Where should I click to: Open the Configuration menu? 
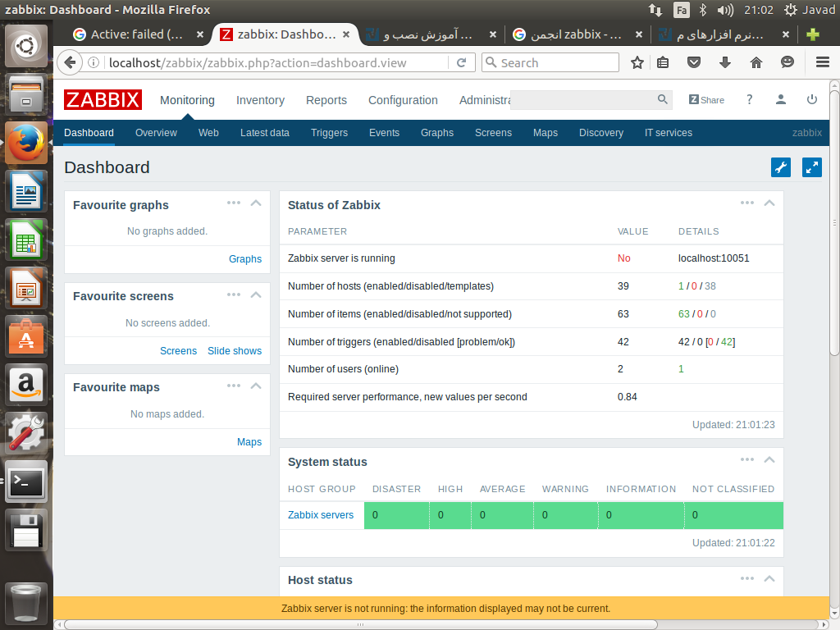403,100
